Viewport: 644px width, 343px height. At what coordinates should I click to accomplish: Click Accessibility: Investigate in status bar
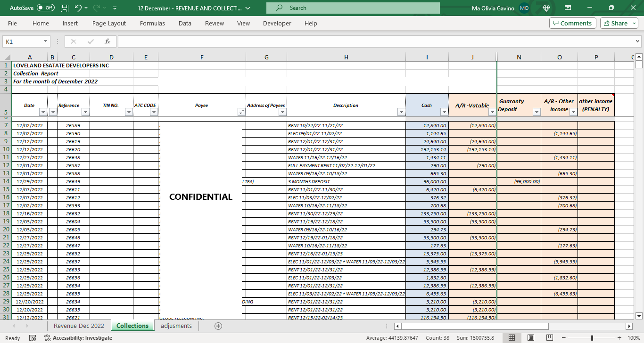[x=78, y=338]
